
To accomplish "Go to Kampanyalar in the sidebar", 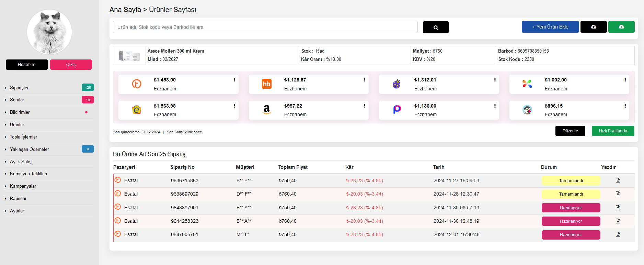I will 23,186.
